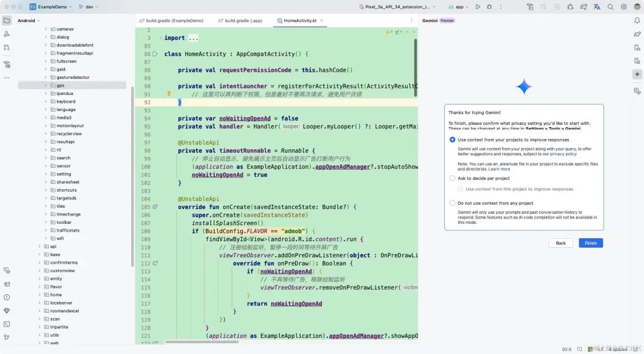Open the Logcat cat icon
This screenshot has height=354, width=644.
7,284
